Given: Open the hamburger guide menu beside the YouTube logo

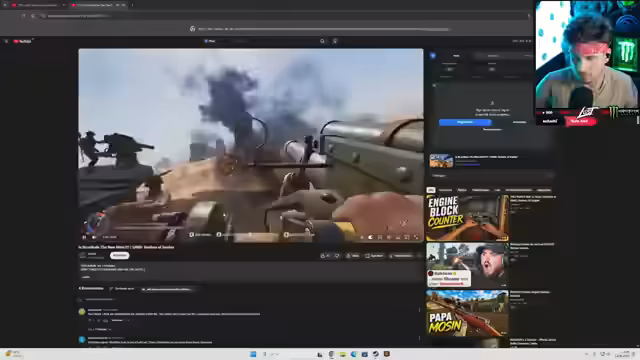Looking at the screenshot, I should pos(6,41).
